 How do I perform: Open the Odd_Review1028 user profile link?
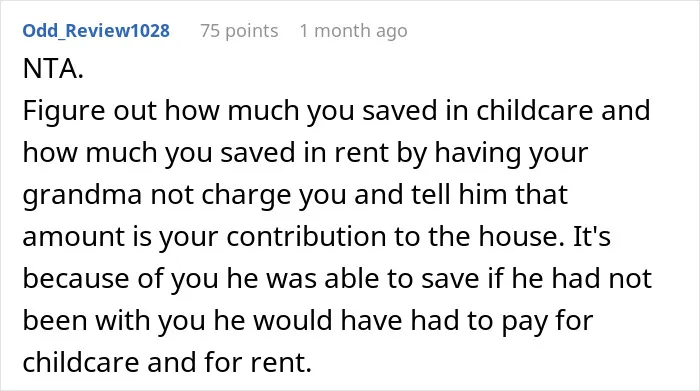point(96,31)
